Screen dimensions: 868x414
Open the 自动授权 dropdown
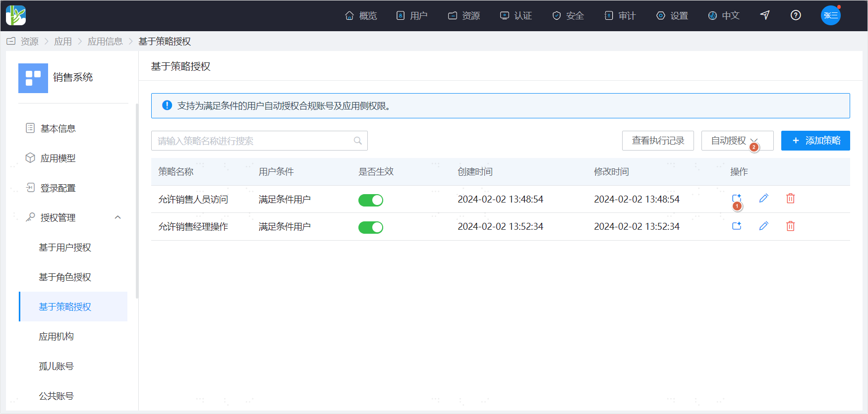click(x=737, y=141)
